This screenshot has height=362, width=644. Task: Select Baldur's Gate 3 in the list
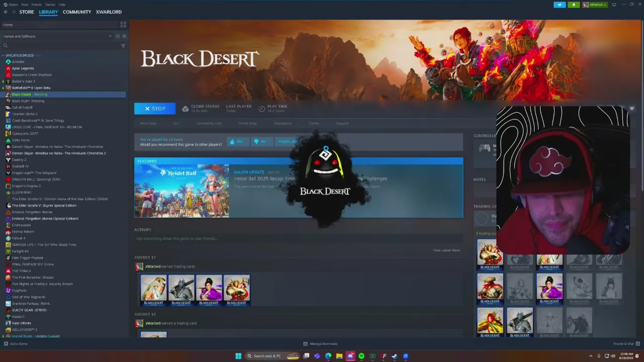(x=23, y=81)
